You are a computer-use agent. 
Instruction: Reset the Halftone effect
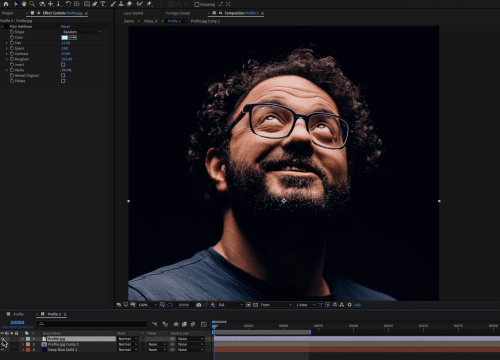tap(66, 26)
